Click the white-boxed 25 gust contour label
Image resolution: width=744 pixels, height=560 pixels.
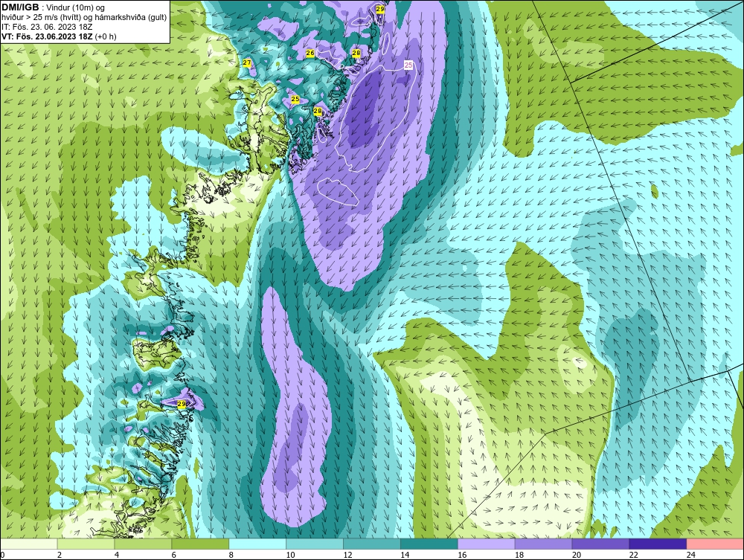pyautogui.click(x=408, y=65)
